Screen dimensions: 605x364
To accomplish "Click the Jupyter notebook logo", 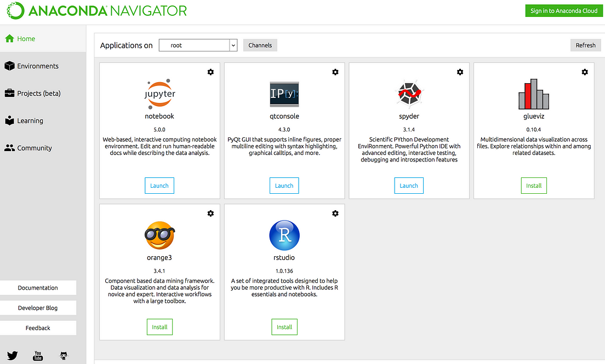I will click(x=159, y=93).
